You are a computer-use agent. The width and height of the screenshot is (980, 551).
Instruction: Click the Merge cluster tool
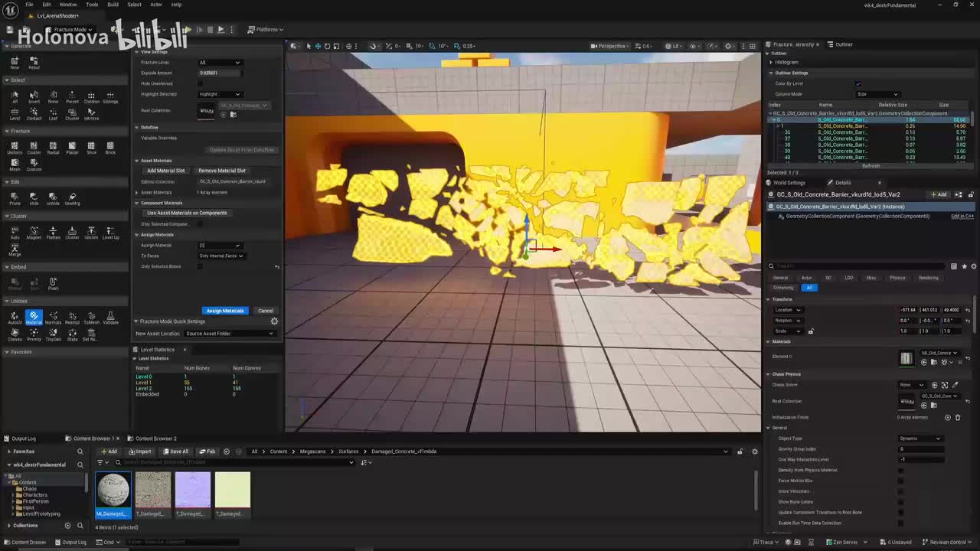[15, 249]
